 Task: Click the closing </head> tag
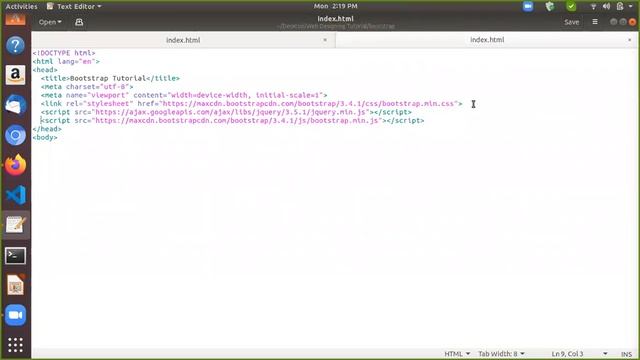(47, 129)
